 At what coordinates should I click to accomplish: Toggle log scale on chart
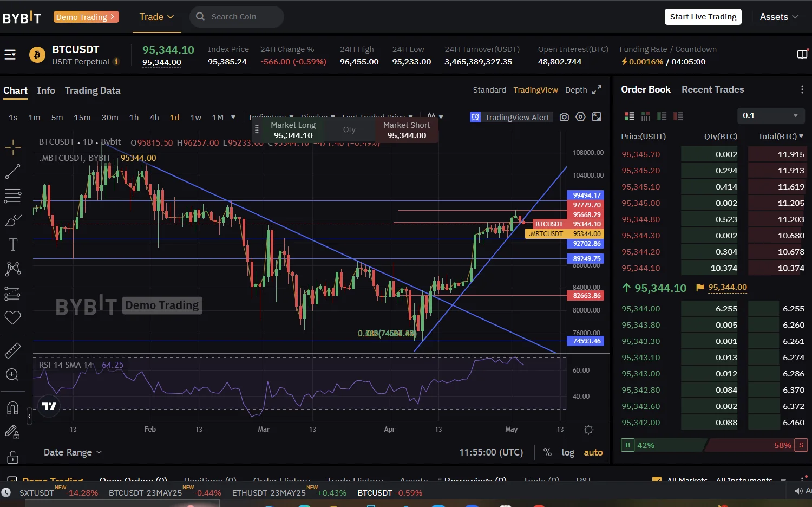point(568,452)
